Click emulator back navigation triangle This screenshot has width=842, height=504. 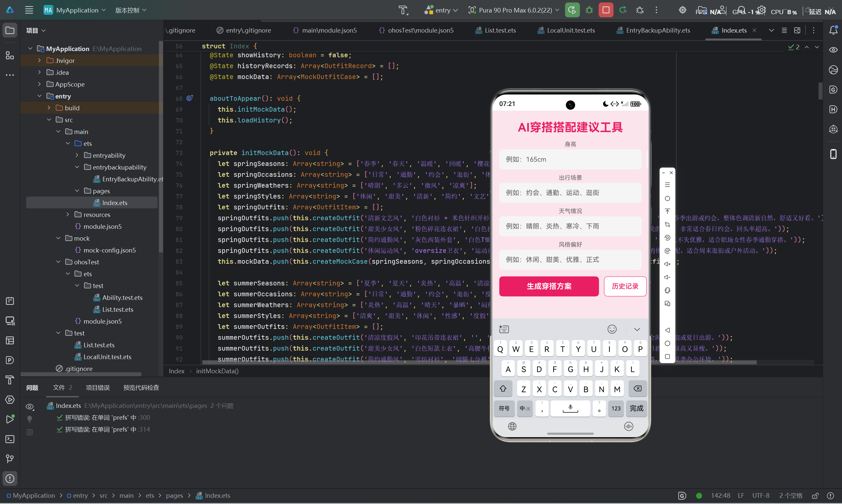(667, 330)
